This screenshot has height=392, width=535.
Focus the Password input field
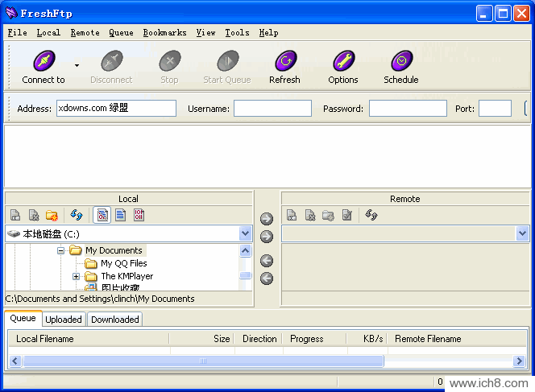coord(408,109)
